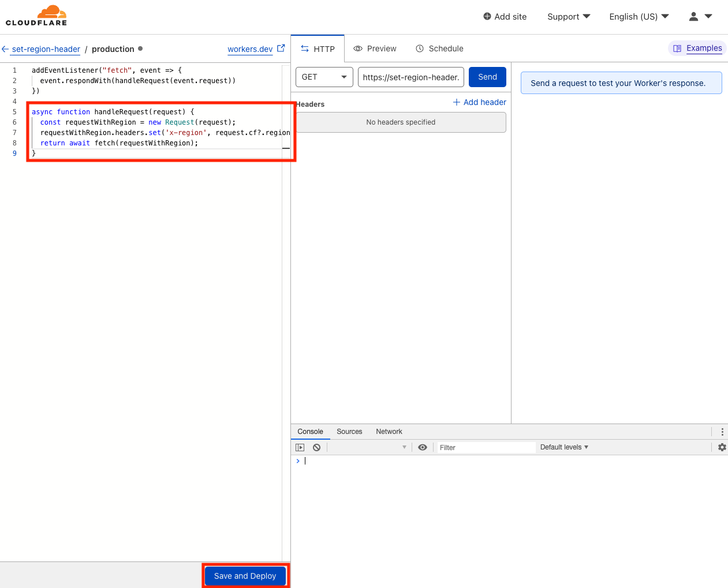Click the Save and Deploy button
The image size is (728, 588).
[245, 575]
